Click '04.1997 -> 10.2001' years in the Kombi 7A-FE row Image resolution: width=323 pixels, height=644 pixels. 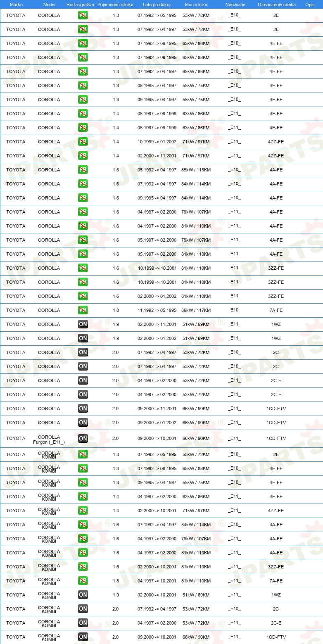click(157, 581)
